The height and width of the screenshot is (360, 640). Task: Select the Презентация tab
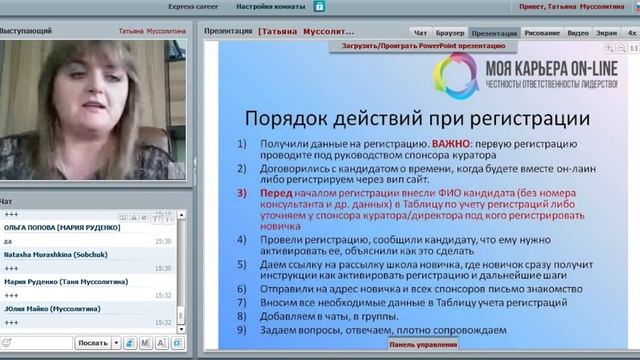coord(494,33)
